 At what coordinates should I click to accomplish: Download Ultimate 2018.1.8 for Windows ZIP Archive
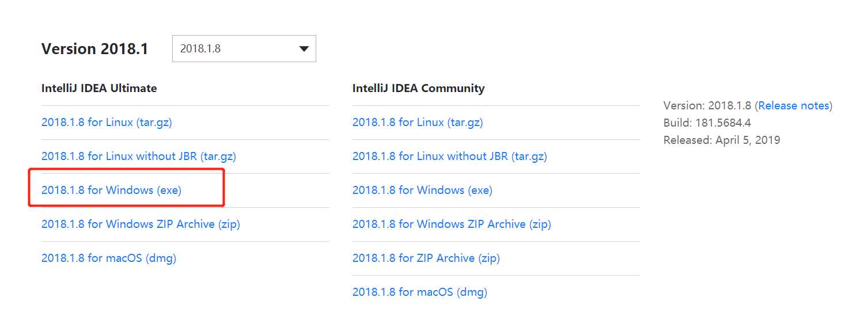[x=141, y=224]
